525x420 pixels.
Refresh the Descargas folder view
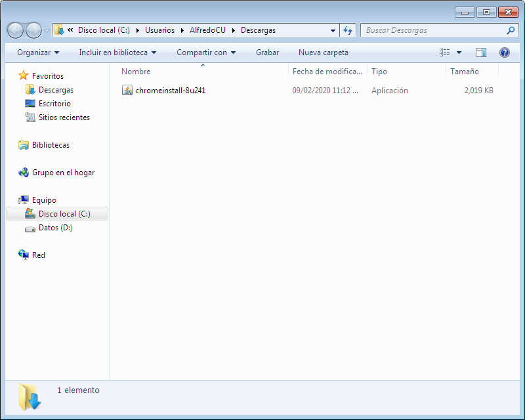point(348,30)
